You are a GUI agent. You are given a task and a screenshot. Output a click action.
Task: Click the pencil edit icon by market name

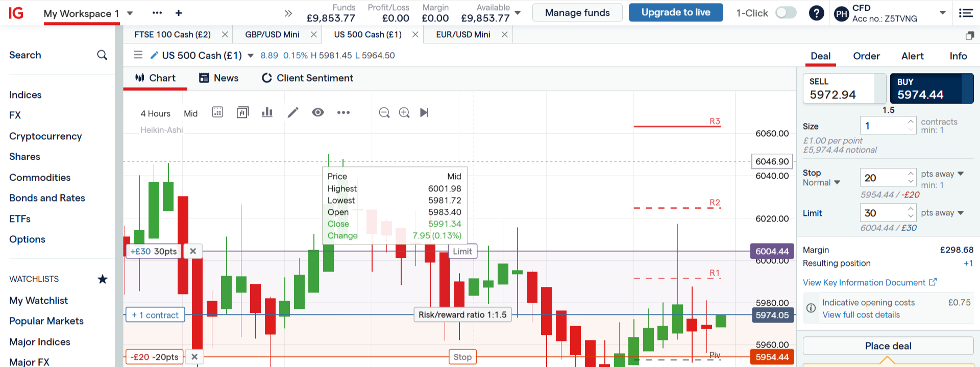(154, 55)
